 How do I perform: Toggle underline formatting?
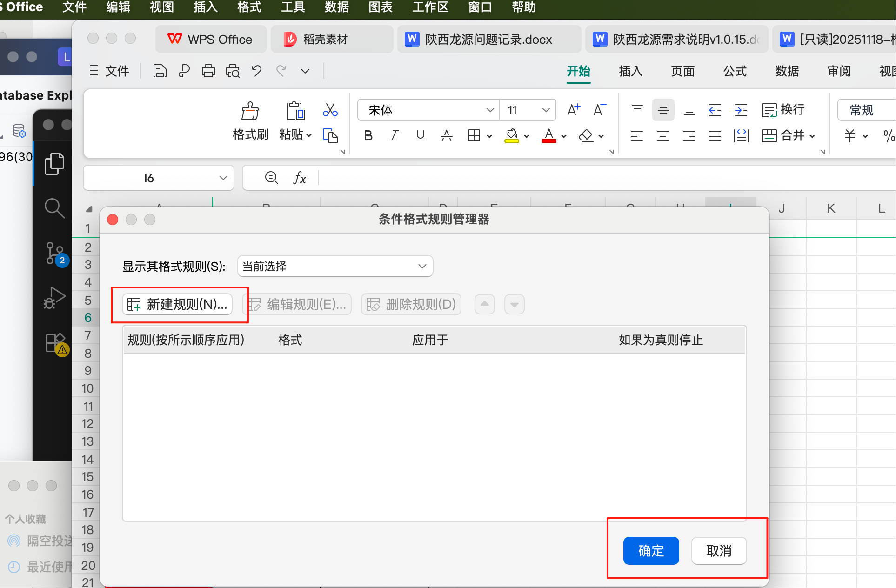click(420, 136)
